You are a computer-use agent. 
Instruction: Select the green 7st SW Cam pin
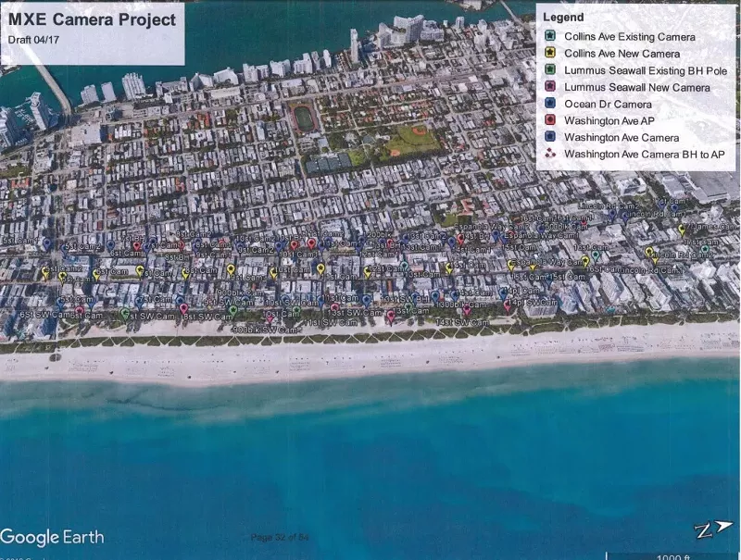pos(124,314)
